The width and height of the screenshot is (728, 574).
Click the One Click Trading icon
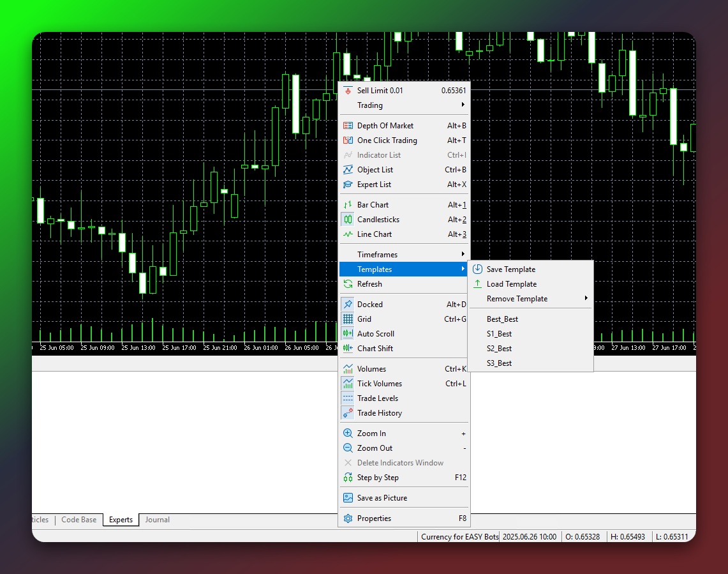tap(348, 140)
